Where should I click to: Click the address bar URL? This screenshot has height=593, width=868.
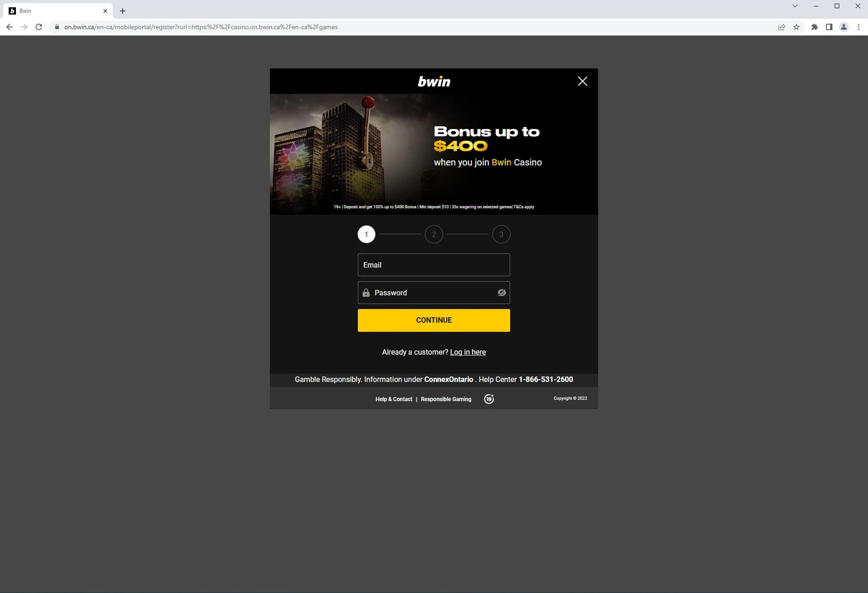[x=201, y=27]
